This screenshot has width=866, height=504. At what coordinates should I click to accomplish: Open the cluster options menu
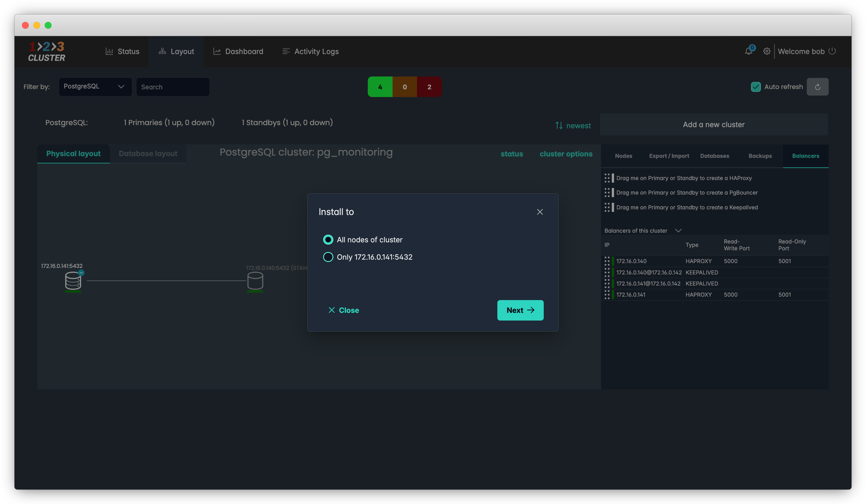tap(566, 154)
